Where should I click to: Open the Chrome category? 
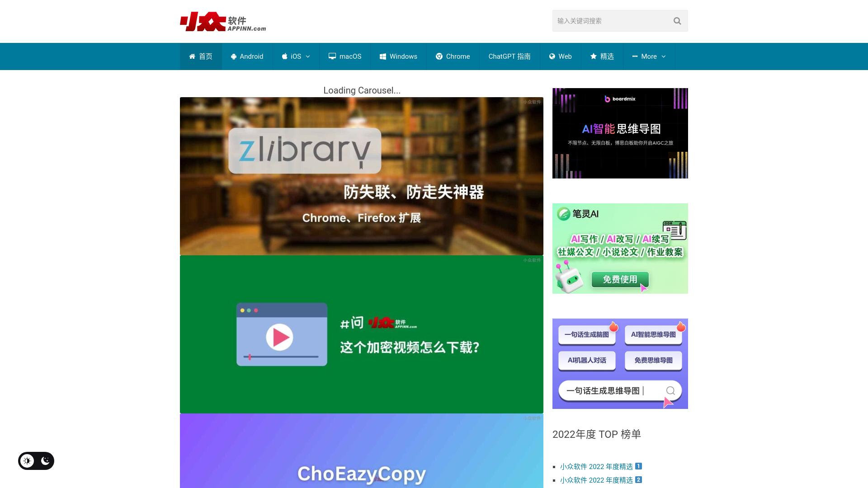(x=453, y=56)
